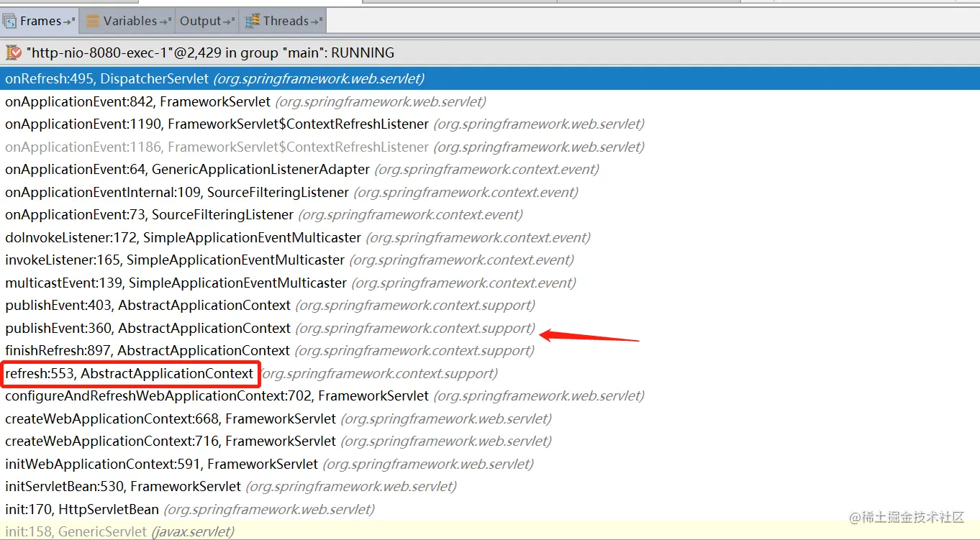980x540 pixels.
Task: Click the pin arrow next to Variables
Action: pos(166,22)
